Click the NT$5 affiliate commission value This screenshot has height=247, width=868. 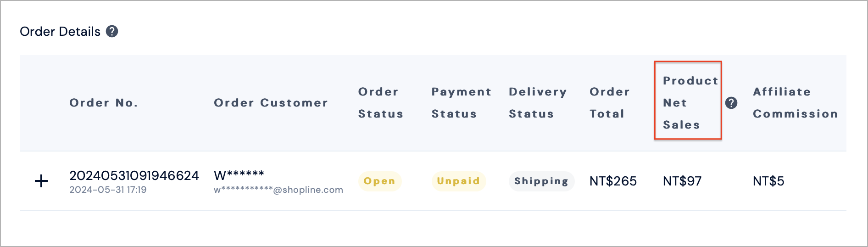click(x=768, y=181)
